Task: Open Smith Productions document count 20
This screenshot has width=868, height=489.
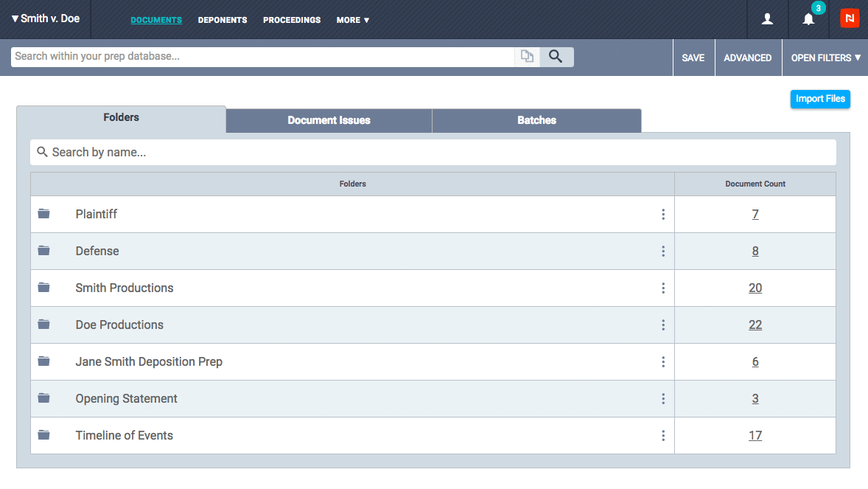Action: click(755, 288)
